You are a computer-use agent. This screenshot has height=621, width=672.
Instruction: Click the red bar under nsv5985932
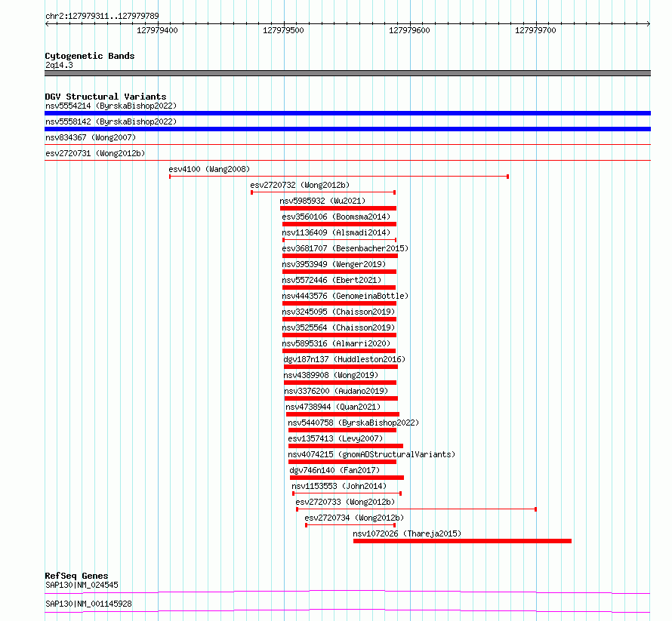(338, 208)
